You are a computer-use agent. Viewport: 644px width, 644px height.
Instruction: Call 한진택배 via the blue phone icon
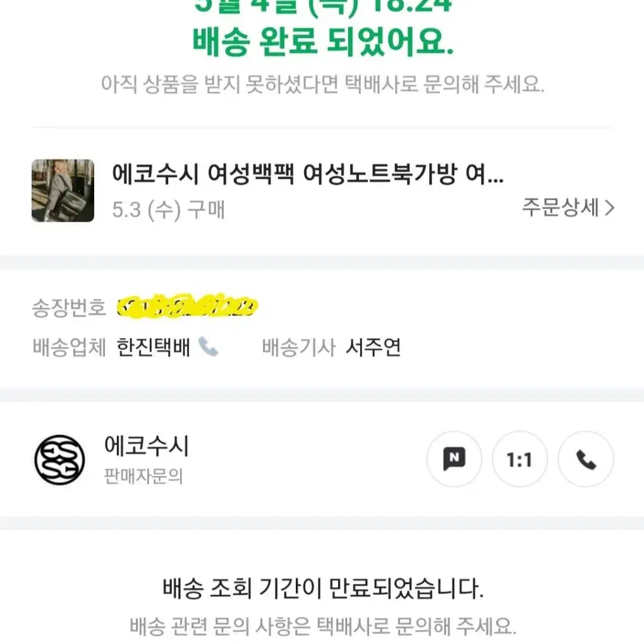pyautogui.click(x=208, y=346)
